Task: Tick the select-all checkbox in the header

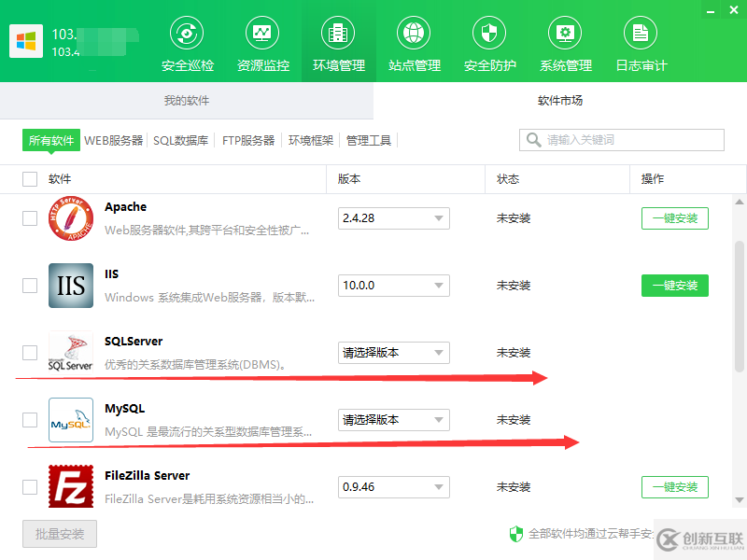Action: click(x=30, y=179)
